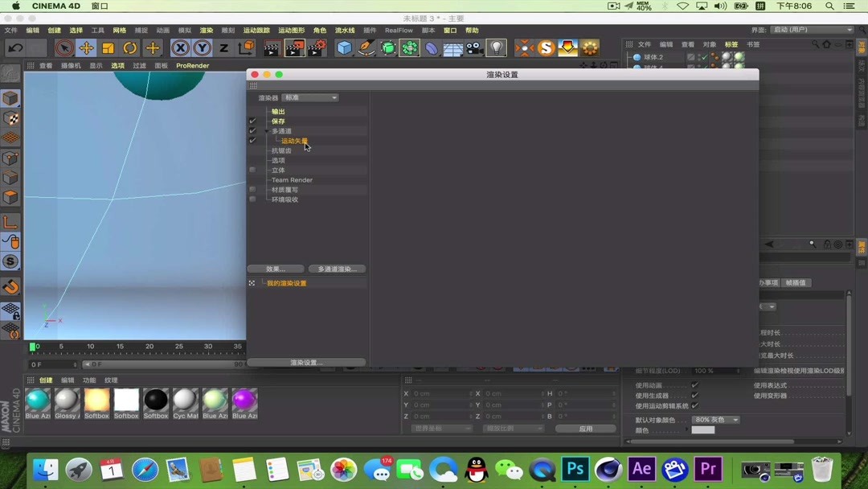Toggle the 保存 checkbox in render settings

coord(252,121)
